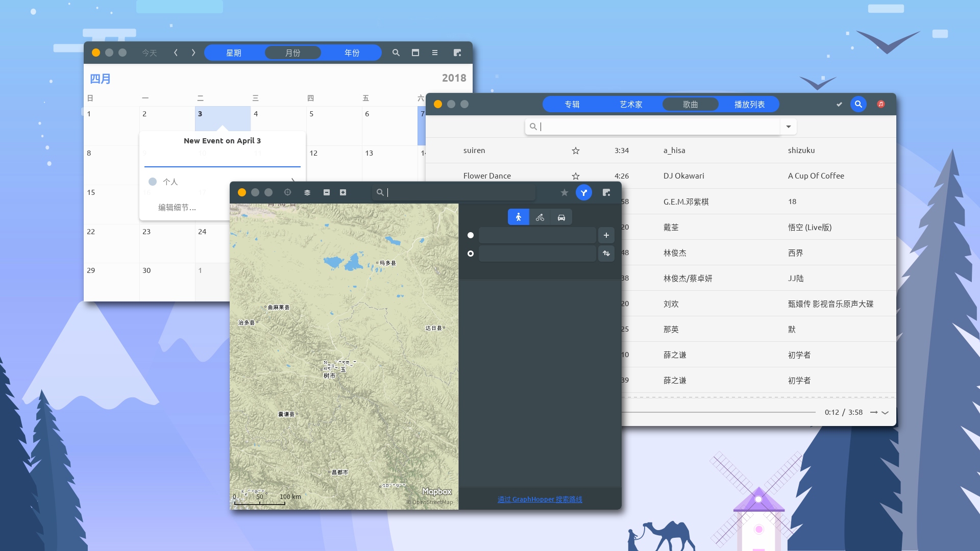Select driving route mode
Image resolution: width=980 pixels, height=551 pixels.
(x=561, y=217)
